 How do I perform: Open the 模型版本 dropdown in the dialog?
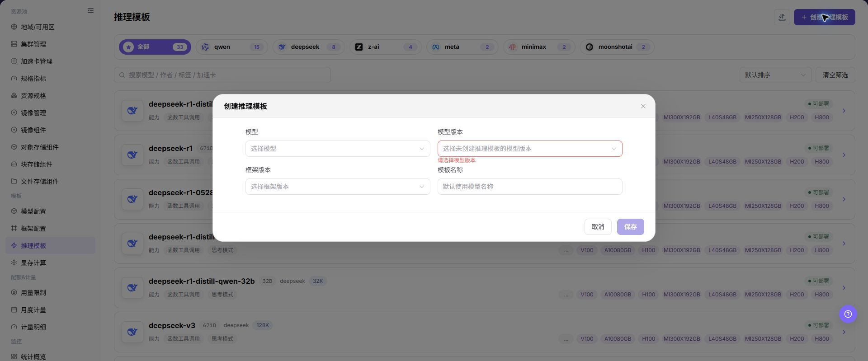click(530, 149)
